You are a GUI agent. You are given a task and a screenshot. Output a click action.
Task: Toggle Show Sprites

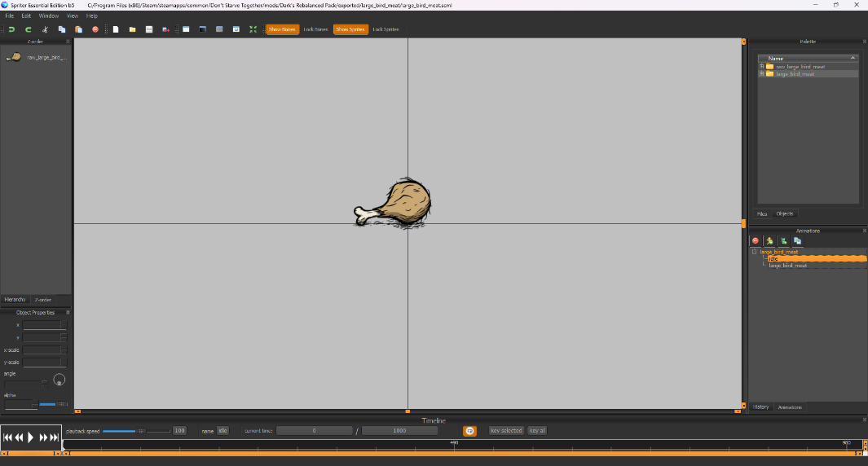point(350,29)
